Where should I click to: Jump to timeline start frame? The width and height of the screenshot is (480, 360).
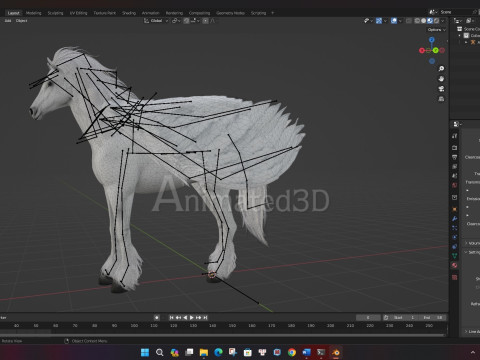pos(172,318)
